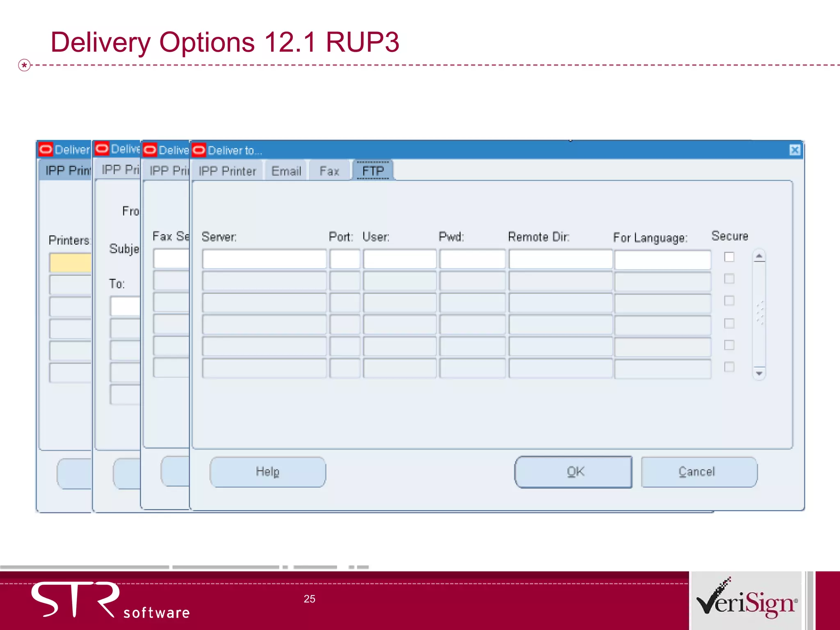The height and width of the screenshot is (630, 840).
Task: Select the FTP tab
Action: 373,171
